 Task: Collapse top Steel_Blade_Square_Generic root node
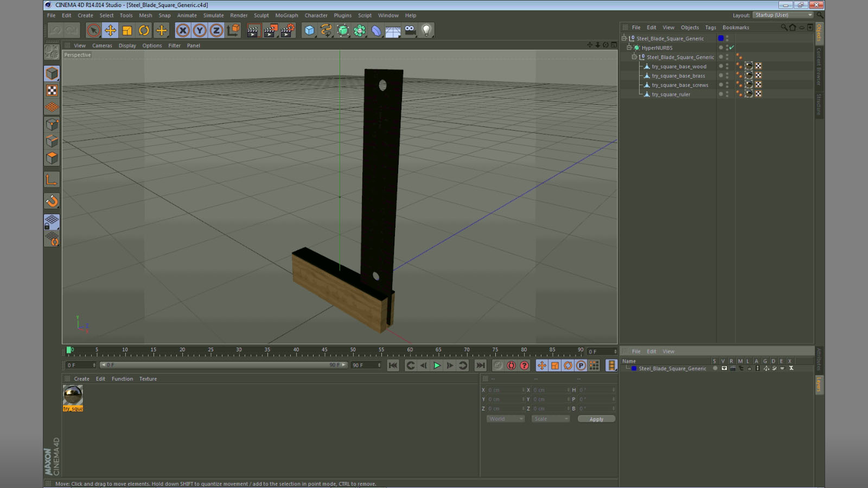[x=624, y=38]
